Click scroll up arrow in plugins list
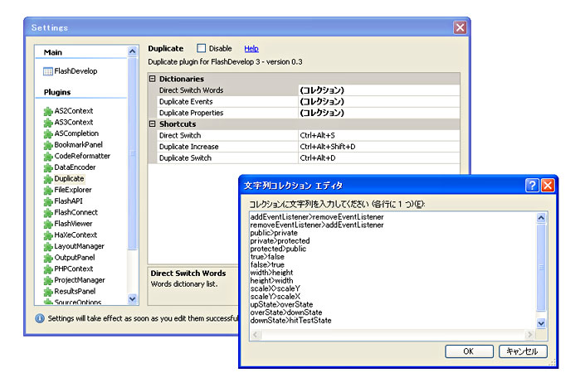This screenshot has width=580, height=392. 133,51
